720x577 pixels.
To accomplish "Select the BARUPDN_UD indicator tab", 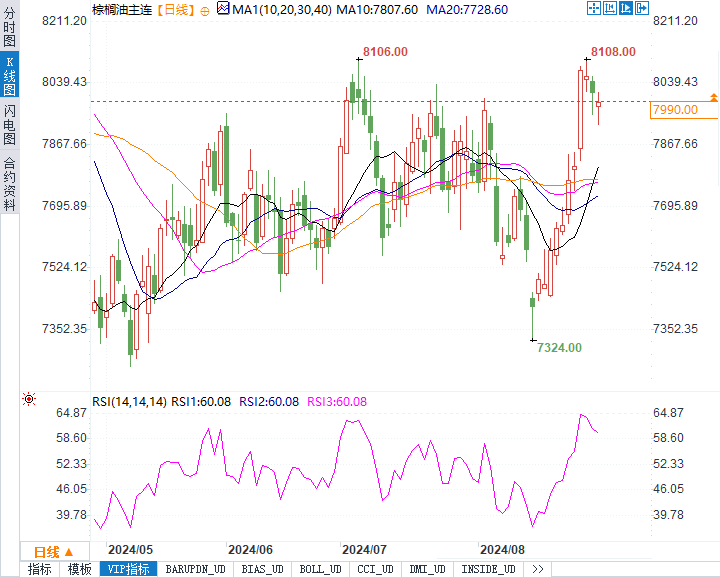I will click(195, 569).
